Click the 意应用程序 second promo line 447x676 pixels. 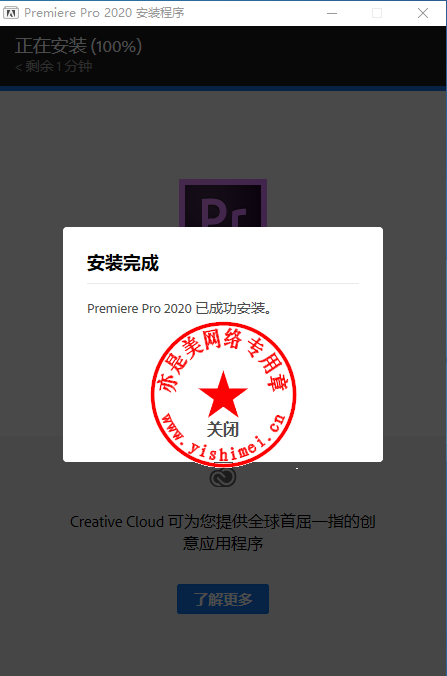click(x=223, y=543)
